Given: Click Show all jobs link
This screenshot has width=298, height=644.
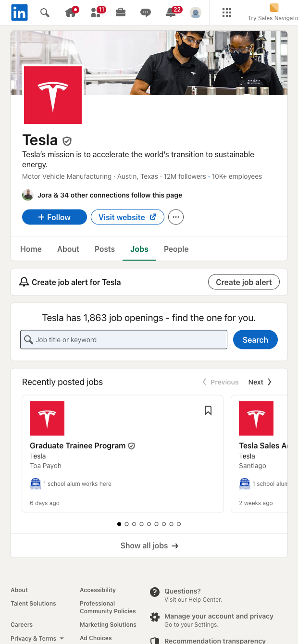Looking at the screenshot, I should [149, 545].
